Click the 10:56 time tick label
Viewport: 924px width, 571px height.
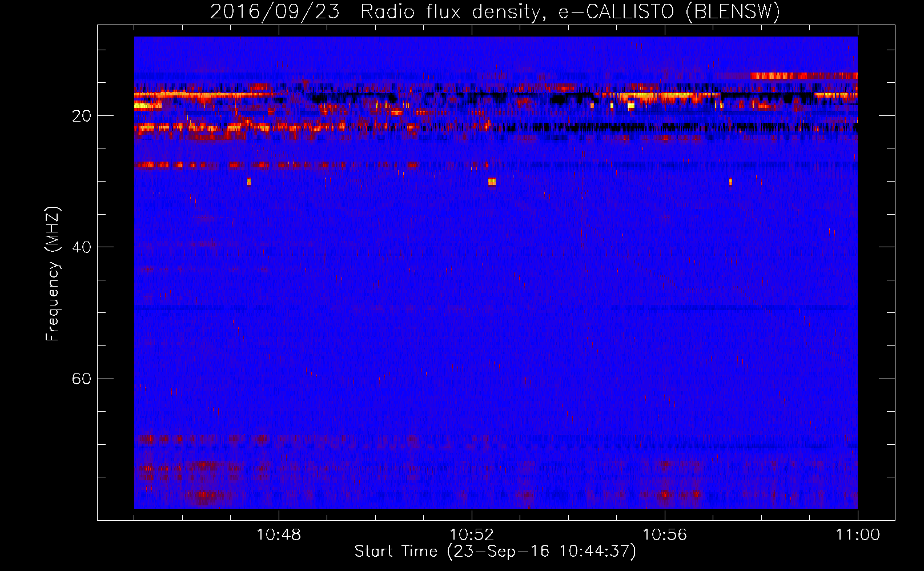coord(665,535)
